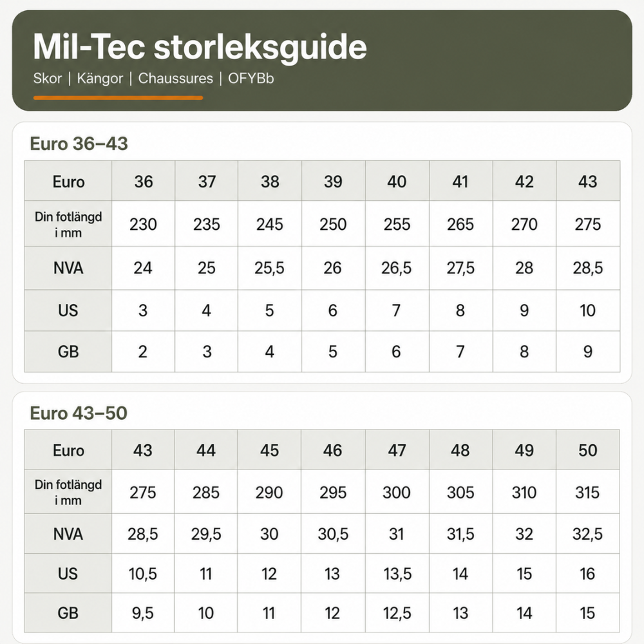Click the orange underline bar in header
644x644 pixels.
[118, 98]
